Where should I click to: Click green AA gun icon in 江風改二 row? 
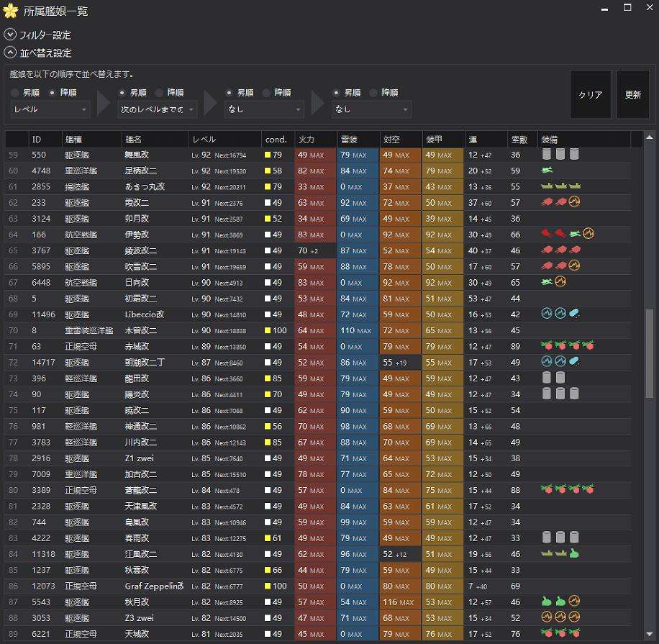click(574, 553)
